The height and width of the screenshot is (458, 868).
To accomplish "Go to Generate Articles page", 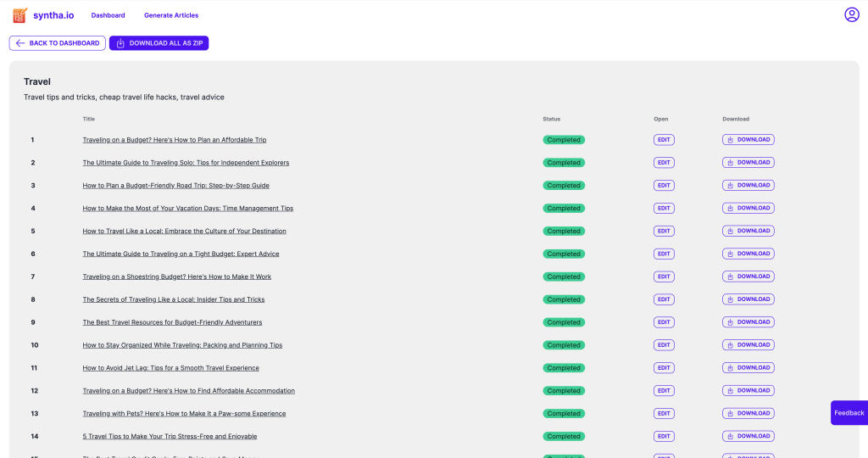I will (x=171, y=15).
